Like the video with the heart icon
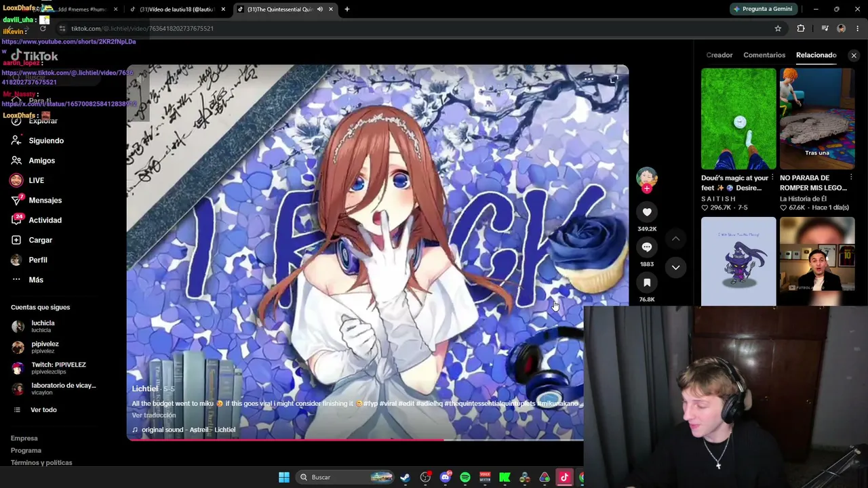The height and width of the screenshot is (488, 868). point(647,212)
